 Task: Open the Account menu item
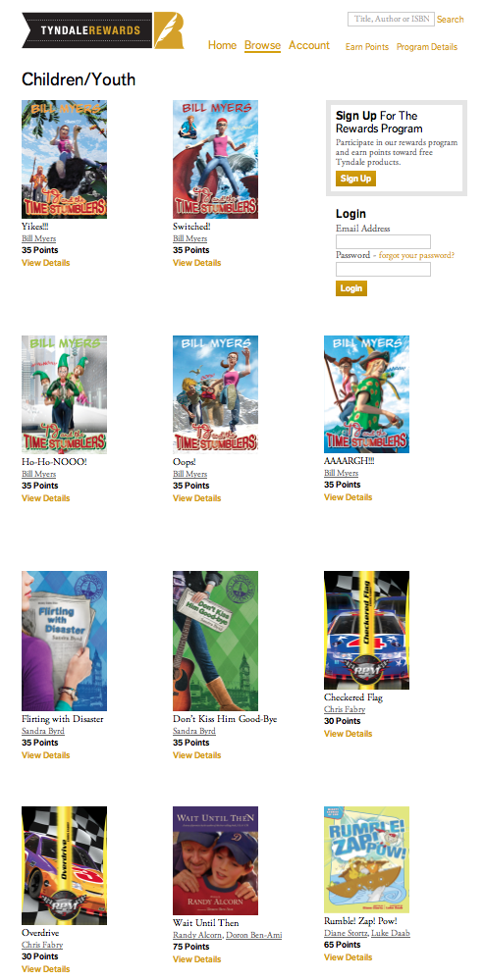(x=309, y=46)
